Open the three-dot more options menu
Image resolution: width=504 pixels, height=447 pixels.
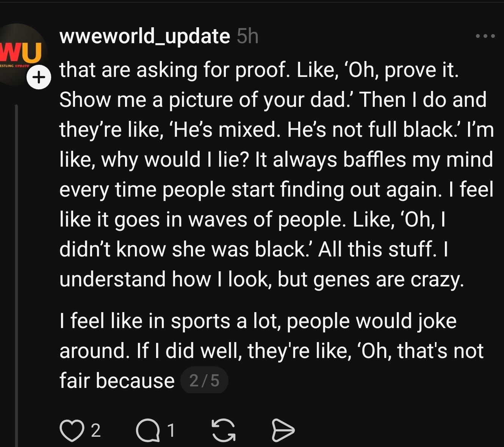[x=485, y=36]
